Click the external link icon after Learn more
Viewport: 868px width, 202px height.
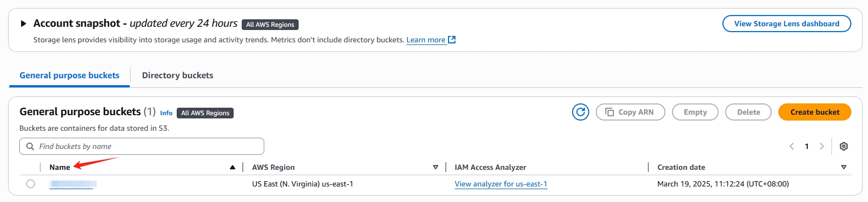click(452, 40)
